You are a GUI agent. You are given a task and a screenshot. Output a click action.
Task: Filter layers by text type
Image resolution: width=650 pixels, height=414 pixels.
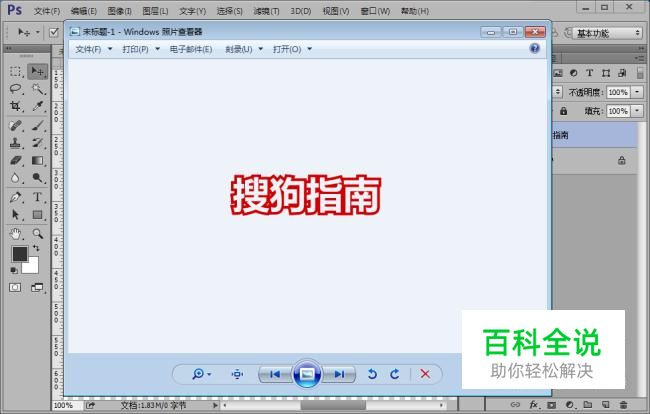(589, 73)
